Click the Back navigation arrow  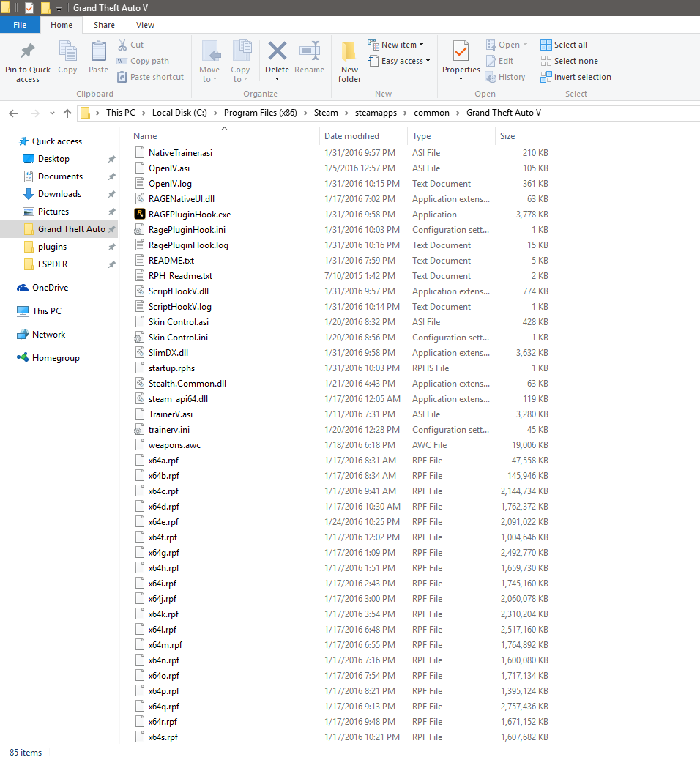click(13, 113)
